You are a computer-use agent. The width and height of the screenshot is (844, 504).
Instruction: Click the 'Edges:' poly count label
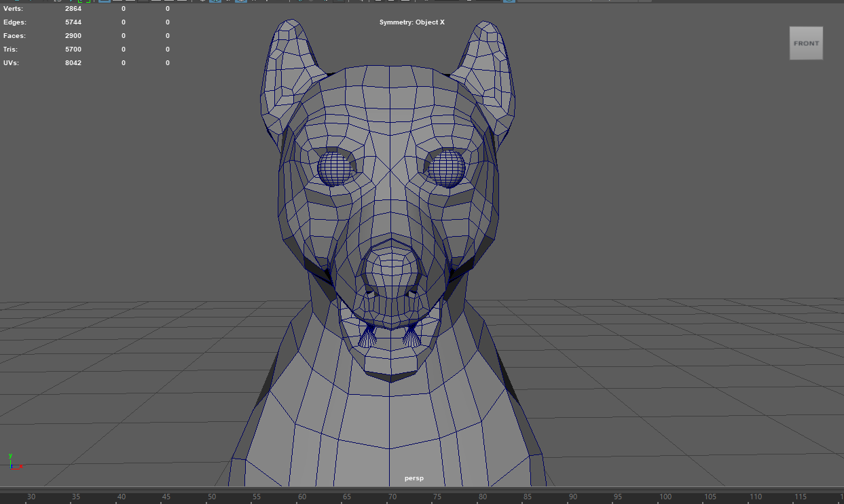15,22
